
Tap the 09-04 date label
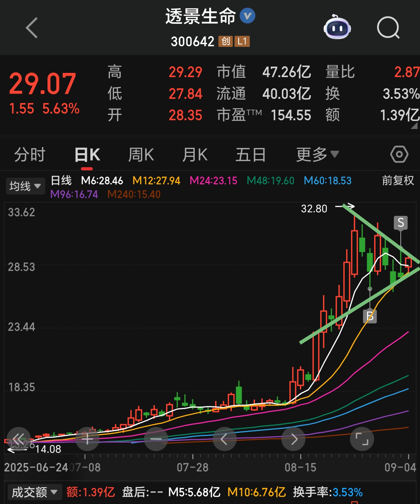point(400,468)
